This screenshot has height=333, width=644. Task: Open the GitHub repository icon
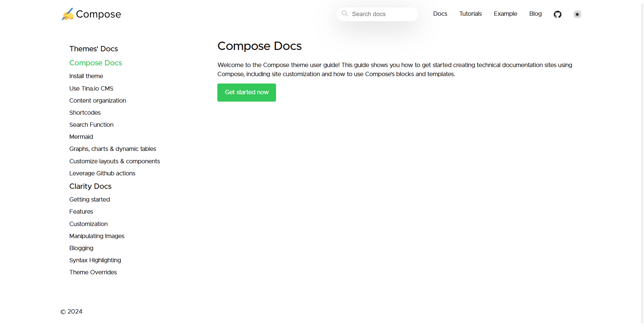557,14
